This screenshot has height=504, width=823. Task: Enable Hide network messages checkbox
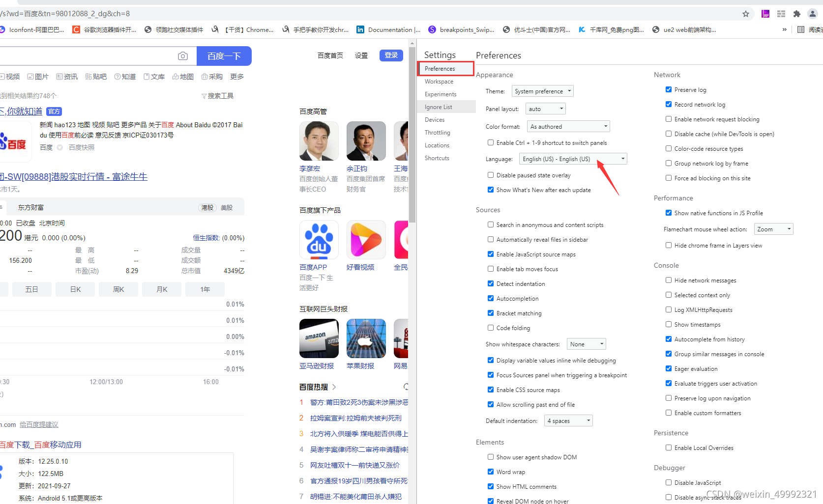tap(669, 280)
